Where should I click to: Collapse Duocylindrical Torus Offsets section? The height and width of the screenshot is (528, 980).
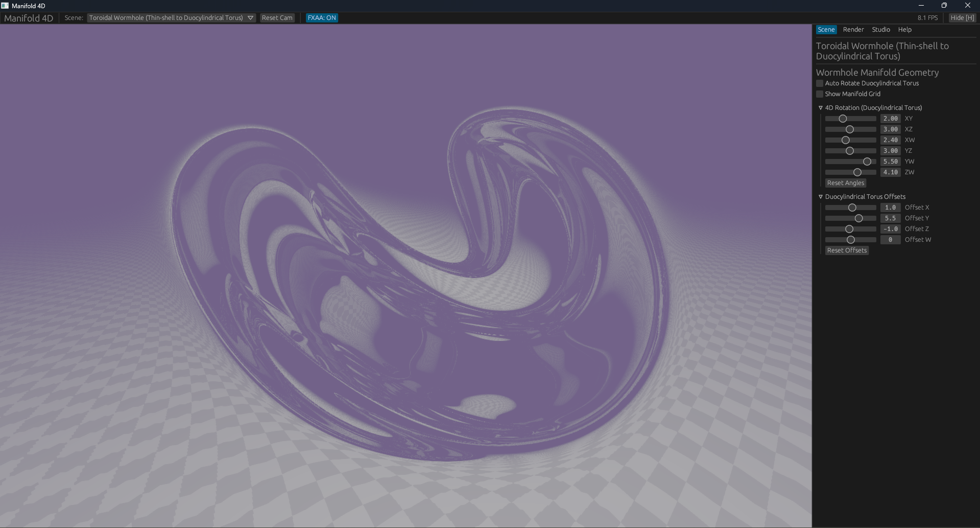pyautogui.click(x=821, y=197)
